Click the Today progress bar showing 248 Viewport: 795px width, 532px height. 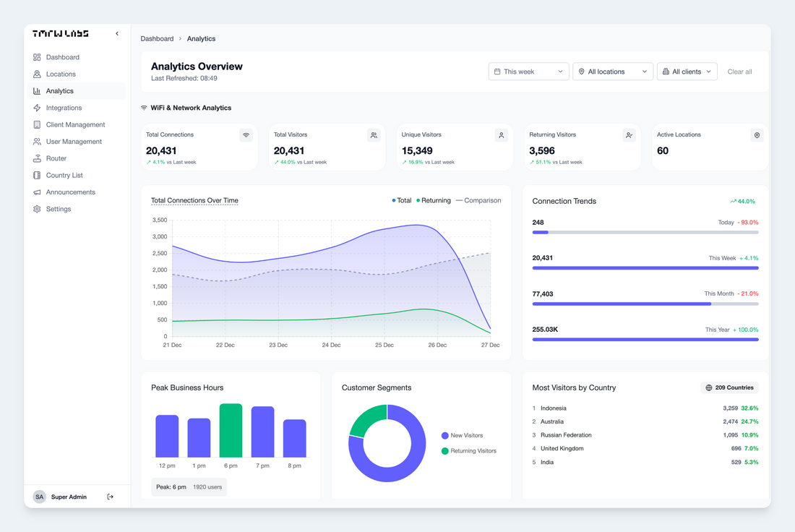click(x=645, y=232)
